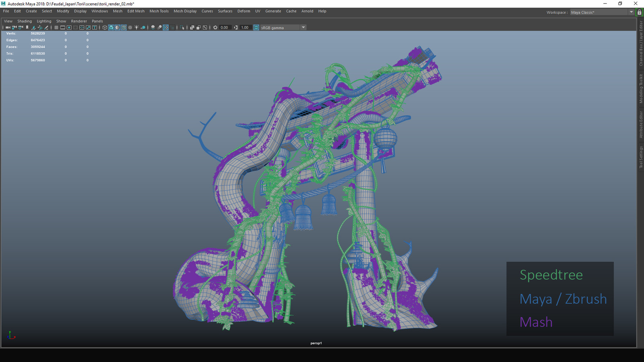Click the gamma reset icon beside 1.00

click(236, 27)
